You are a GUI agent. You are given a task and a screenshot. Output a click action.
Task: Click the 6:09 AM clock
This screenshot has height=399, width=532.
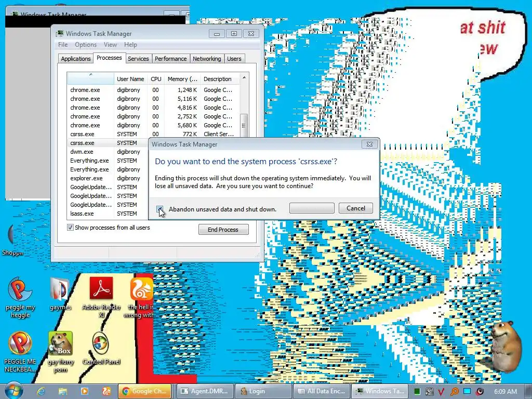505,392
